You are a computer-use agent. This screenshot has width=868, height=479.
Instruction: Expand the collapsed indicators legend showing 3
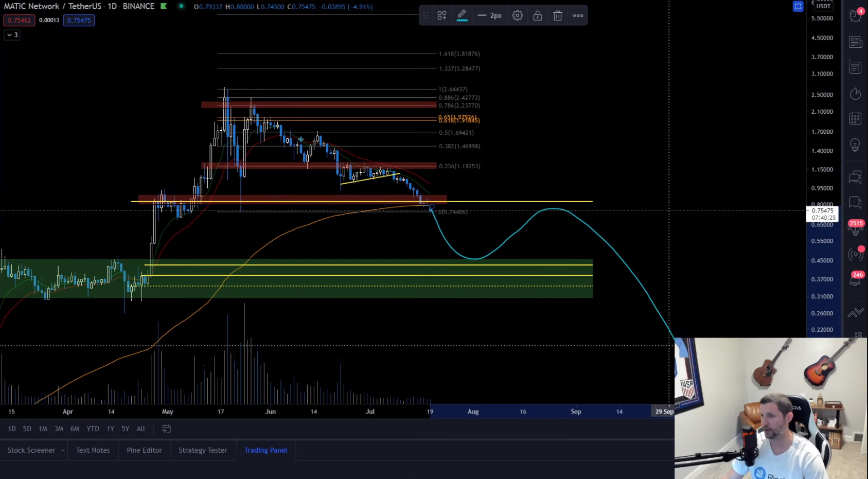coord(12,35)
